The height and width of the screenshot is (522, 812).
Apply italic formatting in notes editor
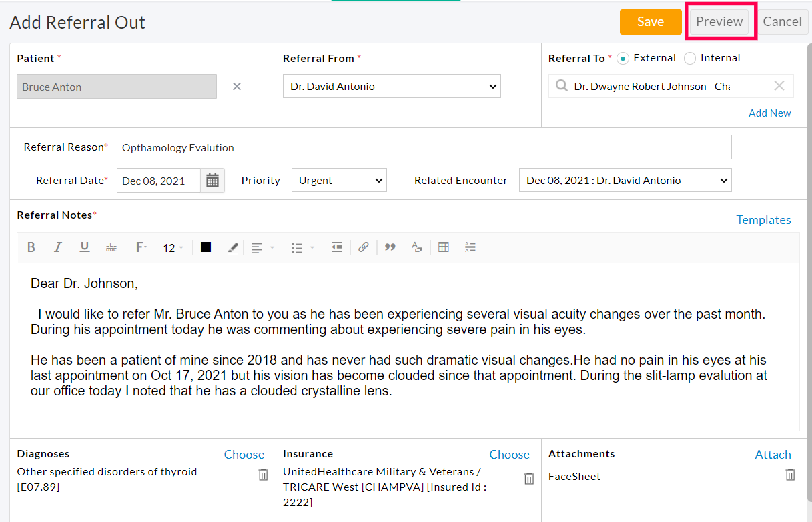[57, 247]
